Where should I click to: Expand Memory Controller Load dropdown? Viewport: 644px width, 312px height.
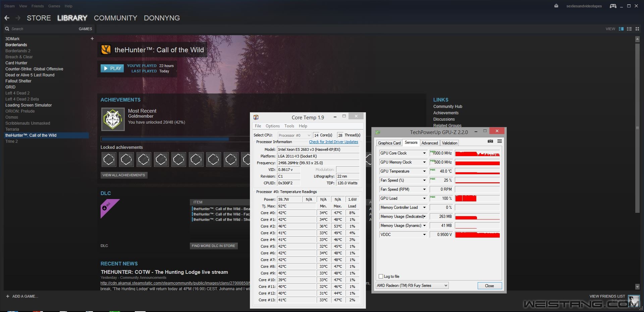[424, 207]
